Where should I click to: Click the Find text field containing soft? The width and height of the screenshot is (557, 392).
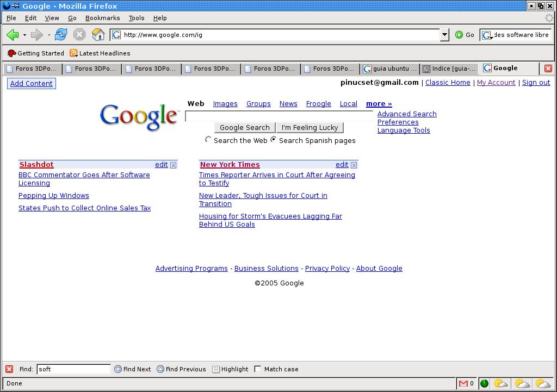(x=73, y=369)
